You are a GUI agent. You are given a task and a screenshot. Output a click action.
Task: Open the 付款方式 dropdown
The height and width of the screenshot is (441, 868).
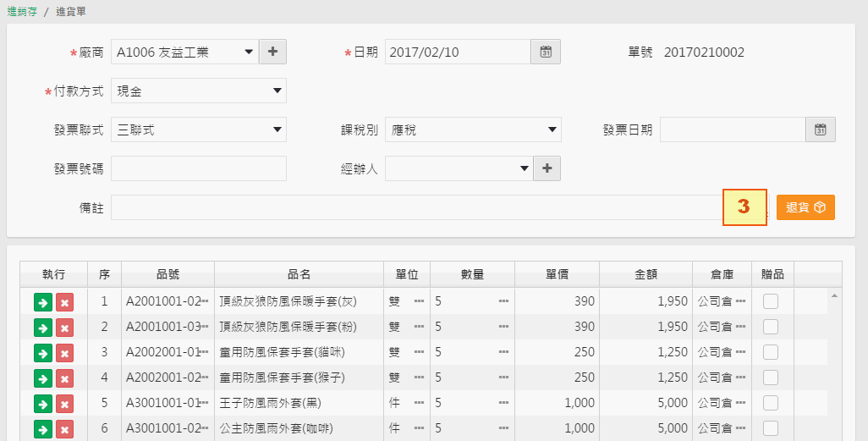coord(199,91)
